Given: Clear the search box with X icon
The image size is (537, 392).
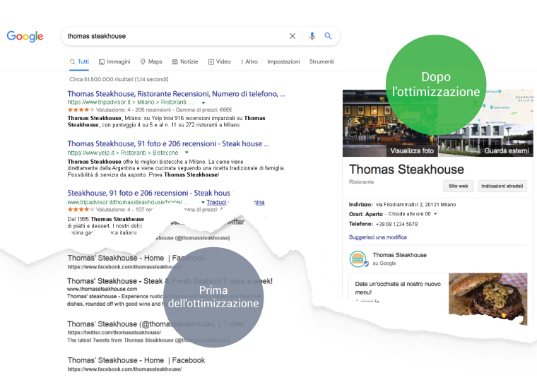Looking at the screenshot, I should (x=292, y=36).
